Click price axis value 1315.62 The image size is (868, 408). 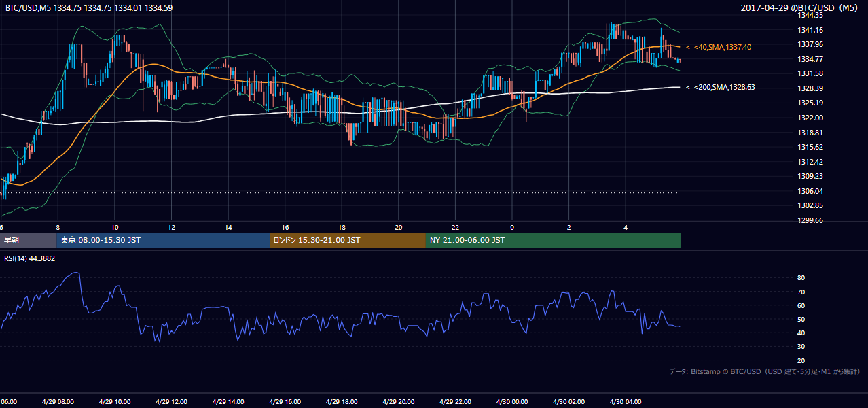pyautogui.click(x=811, y=147)
